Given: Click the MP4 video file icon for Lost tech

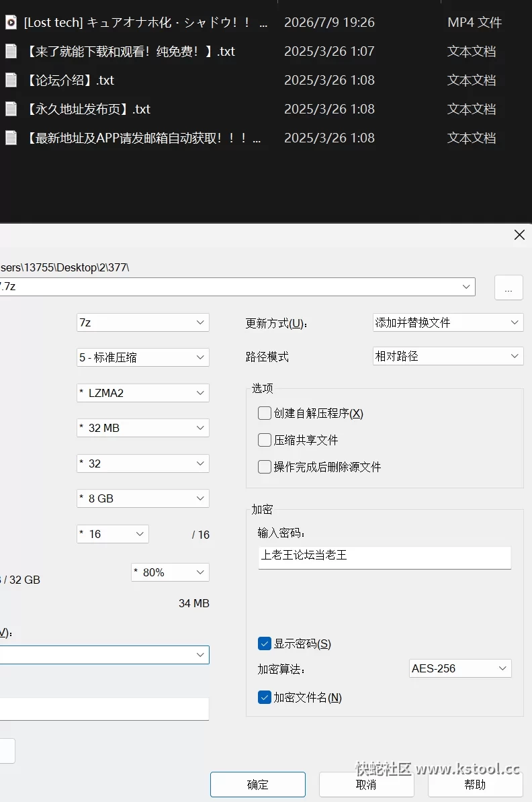Looking at the screenshot, I should (x=11, y=23).
